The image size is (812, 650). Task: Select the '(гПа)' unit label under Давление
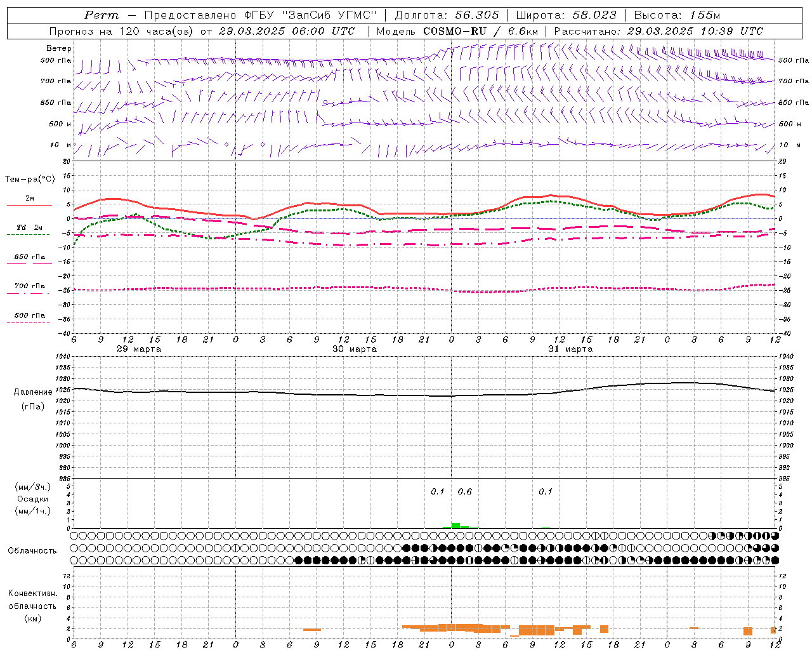click(33, 406)
